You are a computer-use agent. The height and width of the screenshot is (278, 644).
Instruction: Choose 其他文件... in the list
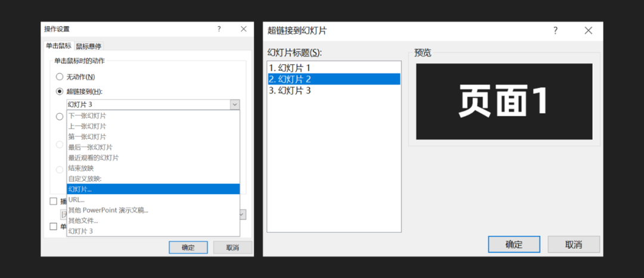pos(153,221)
